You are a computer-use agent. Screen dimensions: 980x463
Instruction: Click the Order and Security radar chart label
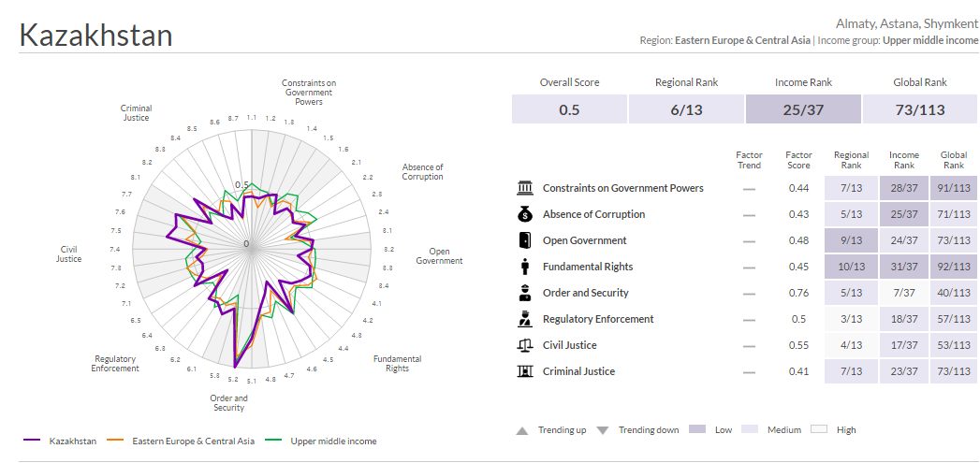pyautogui.click(x=228, y=403)
